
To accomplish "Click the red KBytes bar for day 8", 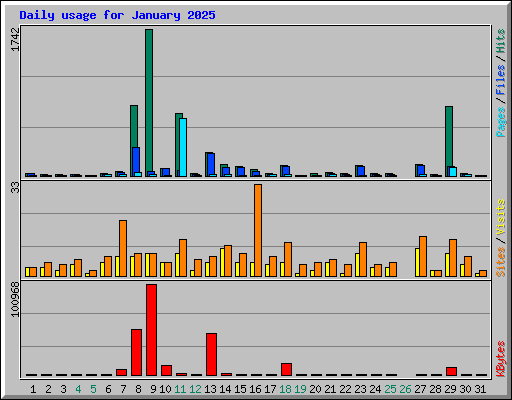I will pos(136,353).
